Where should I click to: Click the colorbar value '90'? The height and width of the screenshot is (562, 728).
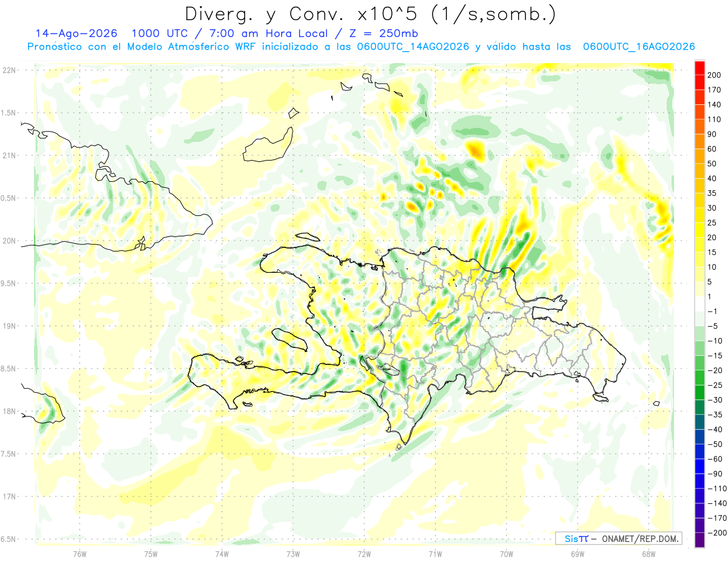click(712, 134)
